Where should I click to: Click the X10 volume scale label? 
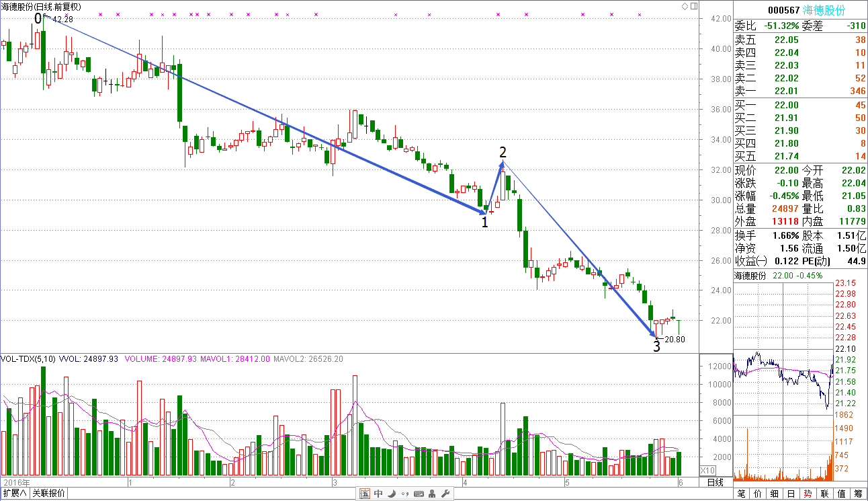coord(708,470)
